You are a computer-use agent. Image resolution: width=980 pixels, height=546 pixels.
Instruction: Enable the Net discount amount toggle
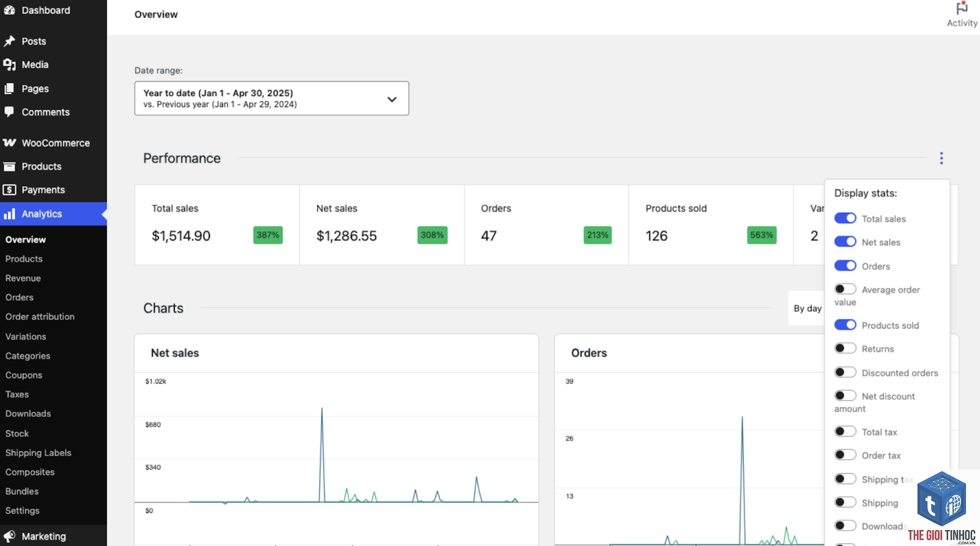[845, 395]
